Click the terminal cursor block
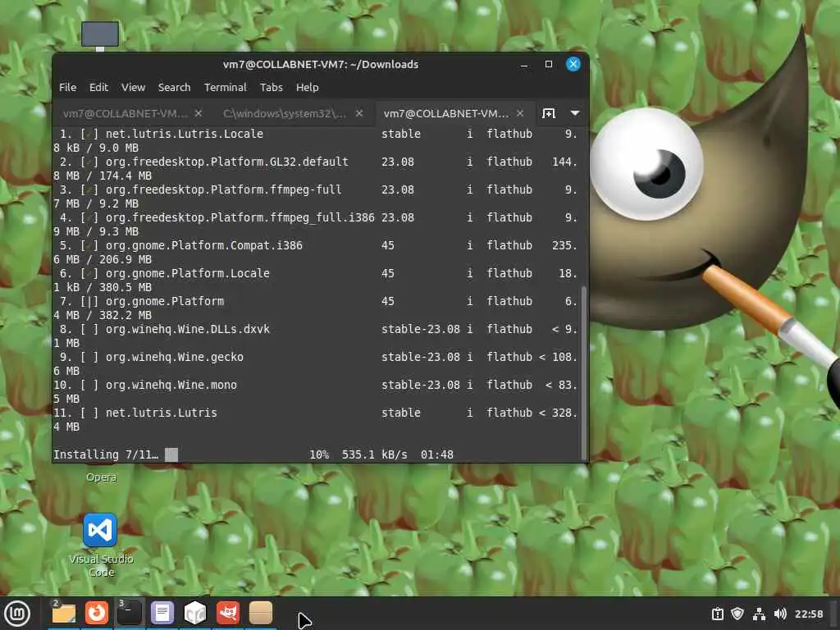Image resolution: width=840 pixels, height=630 pixels. coord(171,454)
